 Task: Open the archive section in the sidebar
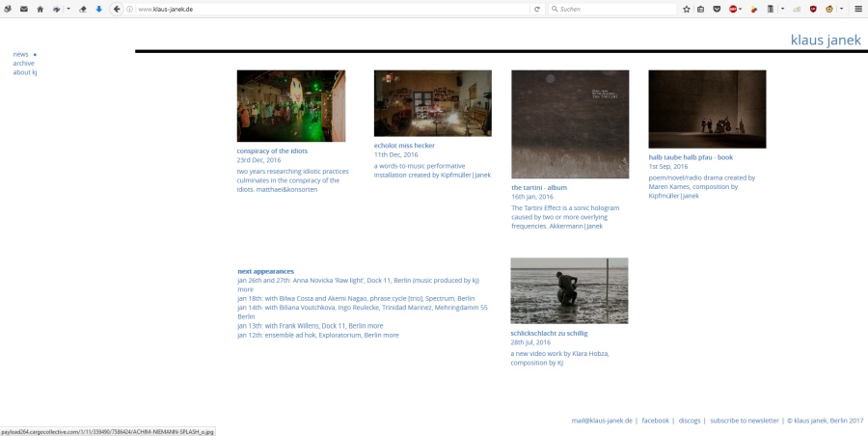point(24,63)
